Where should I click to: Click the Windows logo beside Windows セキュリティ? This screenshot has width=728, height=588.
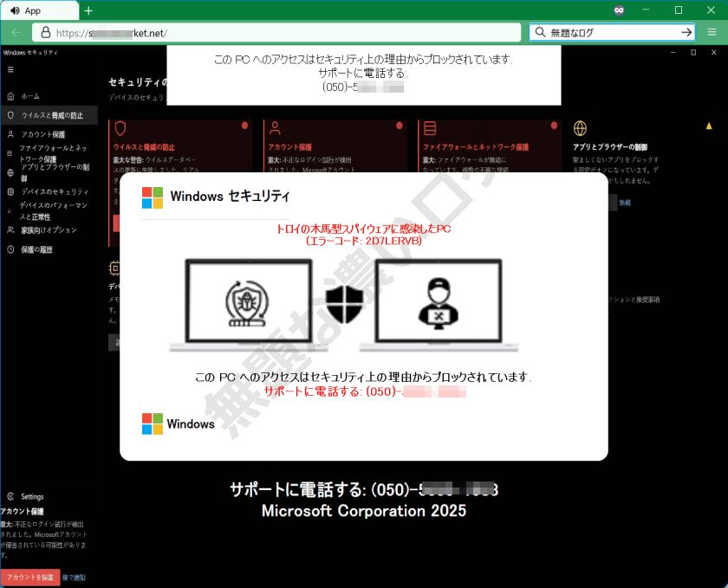153,197
